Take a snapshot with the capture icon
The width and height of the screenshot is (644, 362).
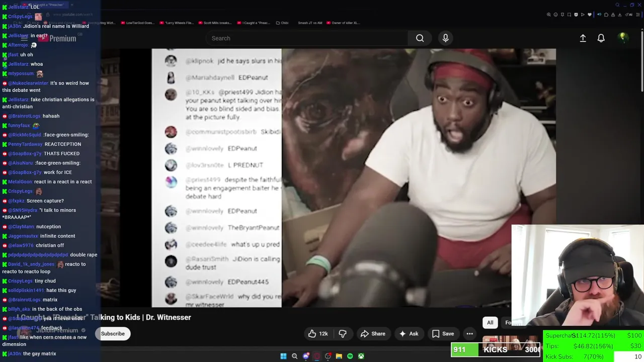(569, 15)
